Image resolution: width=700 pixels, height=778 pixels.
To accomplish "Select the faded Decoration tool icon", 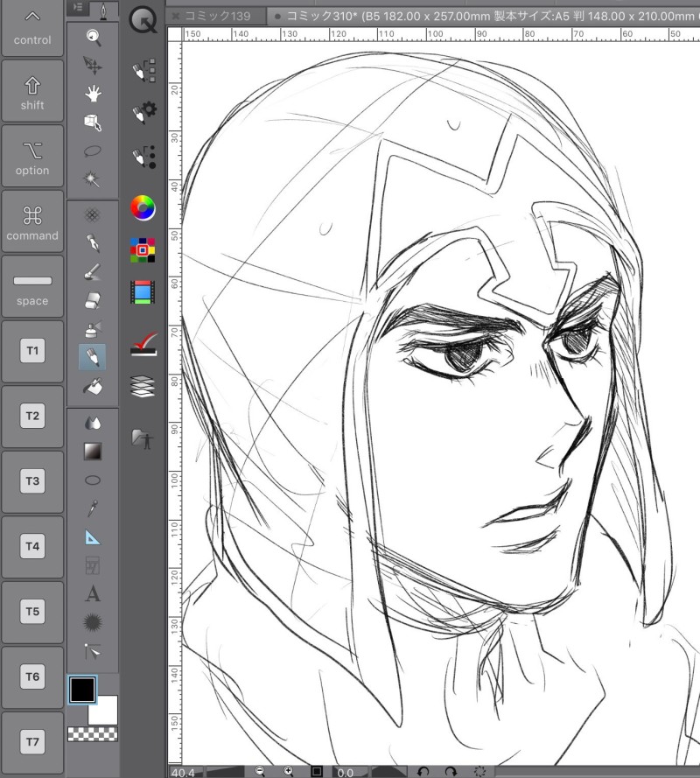I will tap(92, 214).
